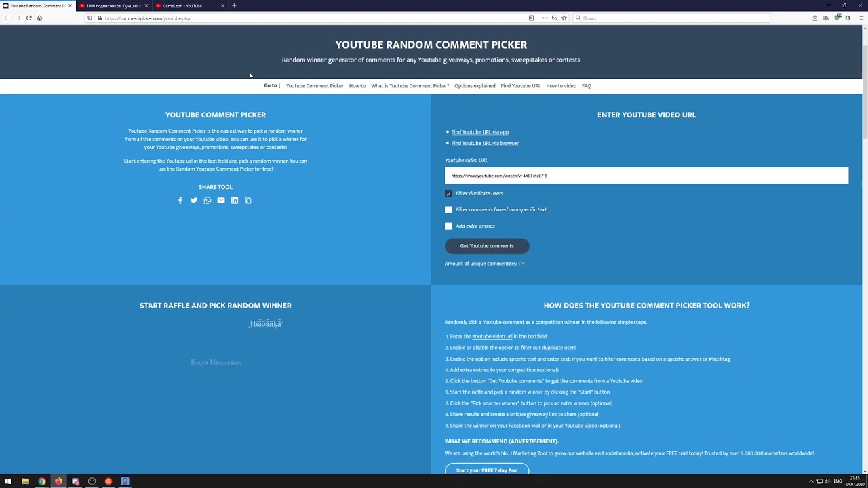Open Firefox account icon

[x=848, y=18]
